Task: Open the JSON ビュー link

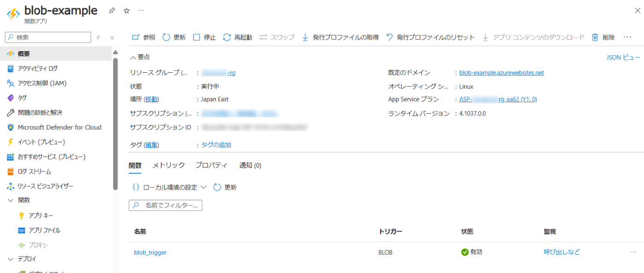Action: click(x=623, y=57)
